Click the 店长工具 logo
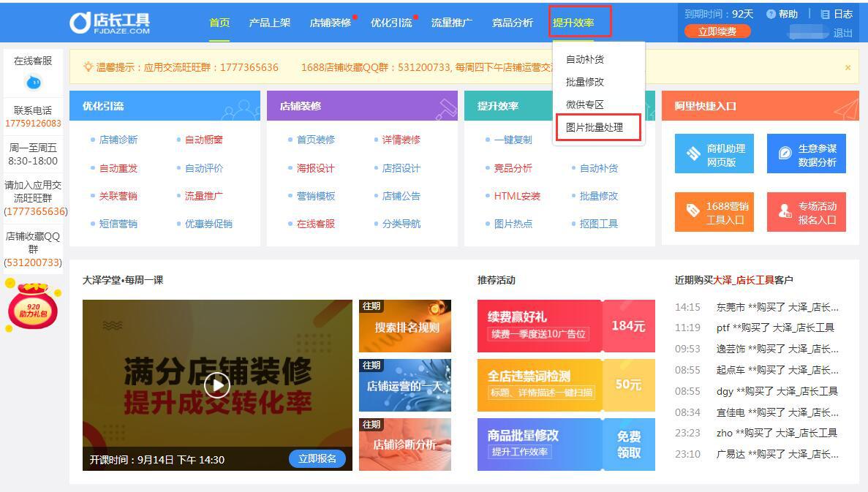Image resolution: width=868 pixels, height=492 pixels. click(110, 23)
